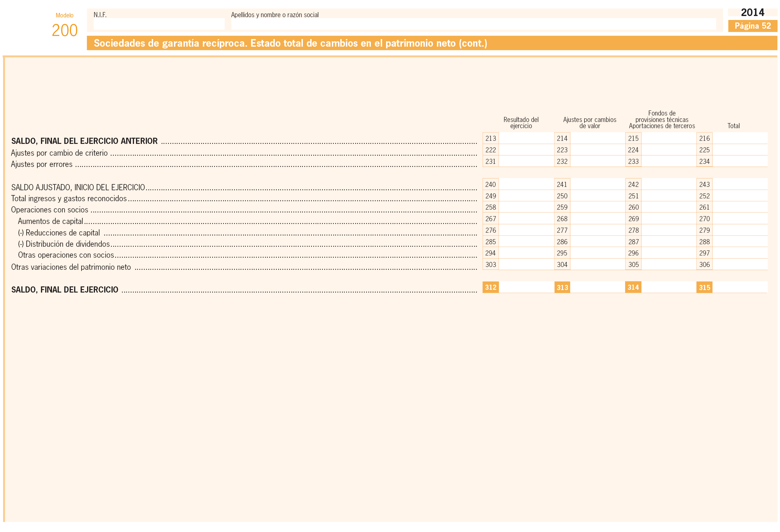Click field 276 for Reducciones de capital
The width and height of the screenshot is (780, 532).
526,230
